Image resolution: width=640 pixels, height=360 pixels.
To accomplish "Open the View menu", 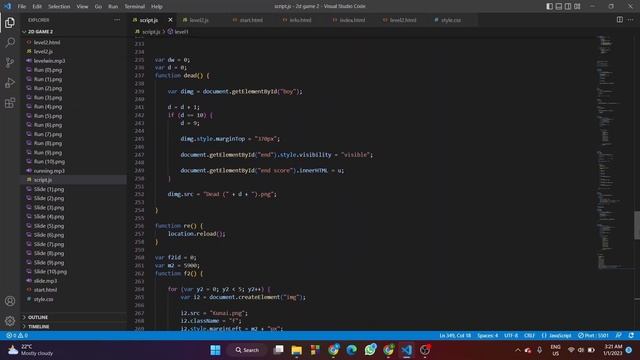I will tap(82, 7).
